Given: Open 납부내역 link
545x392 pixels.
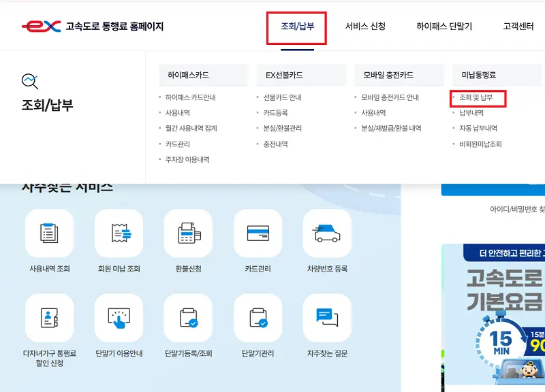Looking at the screenshot, I should pos(471,113).
